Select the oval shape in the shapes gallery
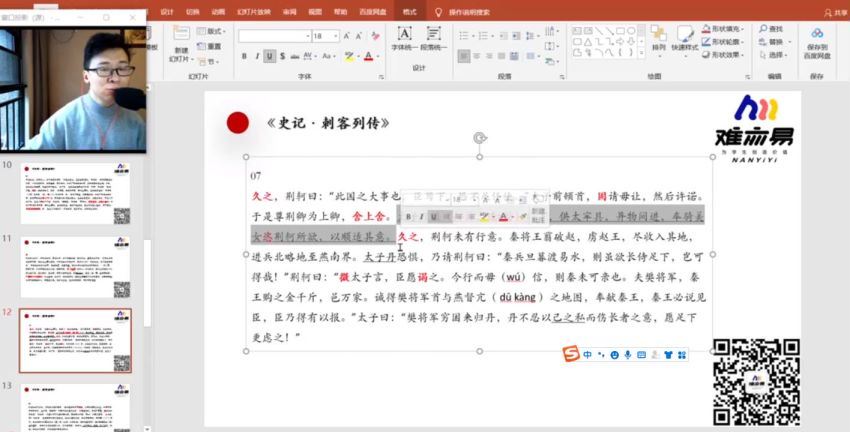This screenshot has width=850, height=432. 631,31
